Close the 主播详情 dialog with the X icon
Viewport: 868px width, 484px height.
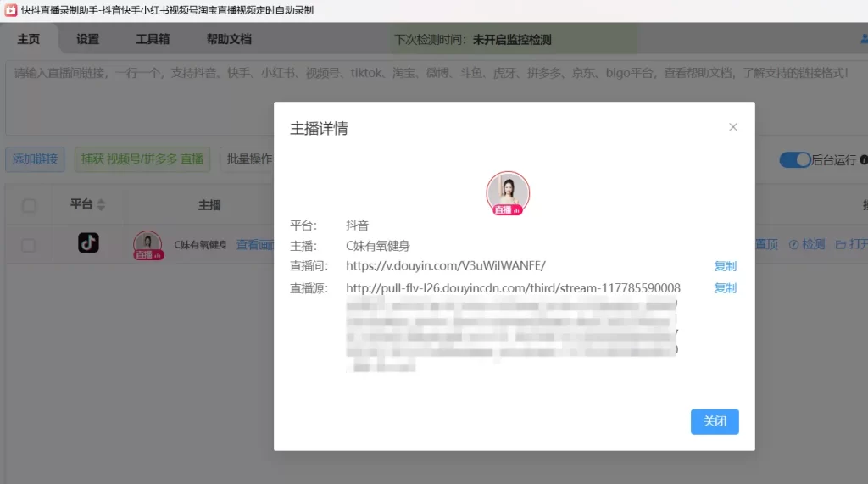[x=733, y=127]
